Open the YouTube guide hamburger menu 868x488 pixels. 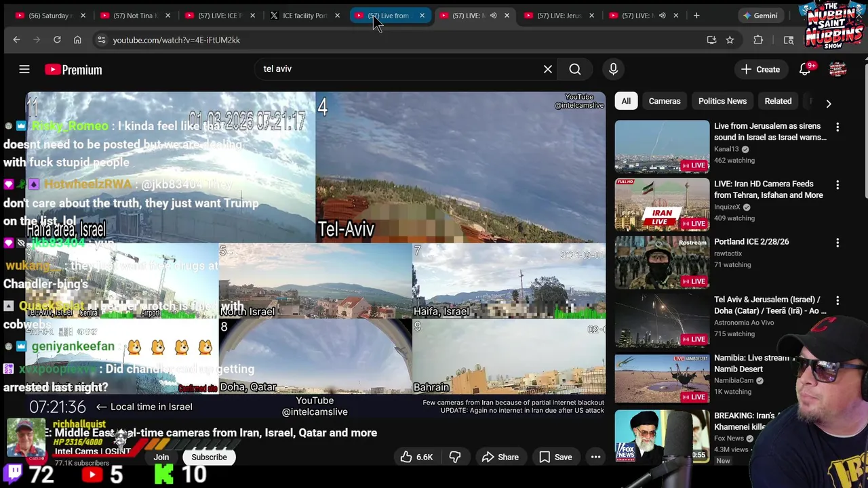click(x=24, y=69)
